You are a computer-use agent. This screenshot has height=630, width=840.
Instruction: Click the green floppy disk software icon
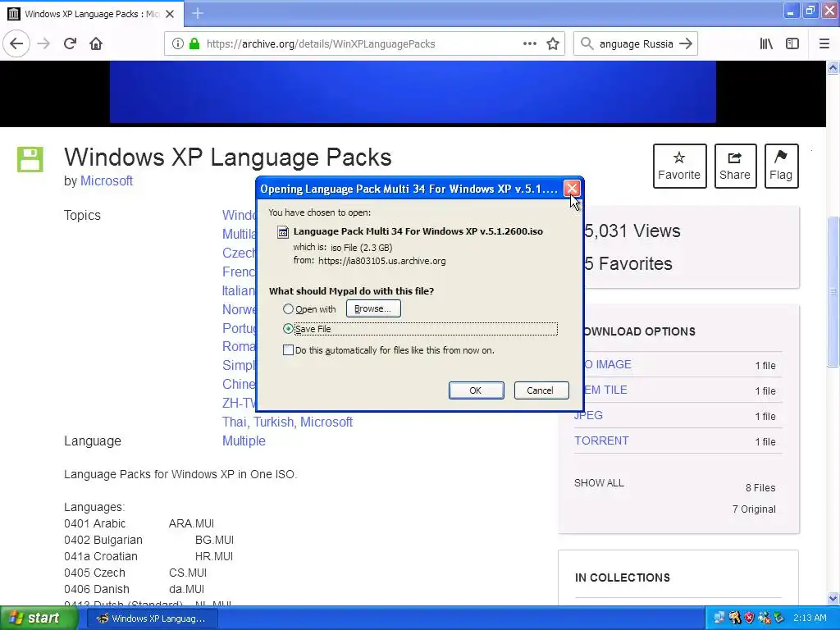pos(30,159)
